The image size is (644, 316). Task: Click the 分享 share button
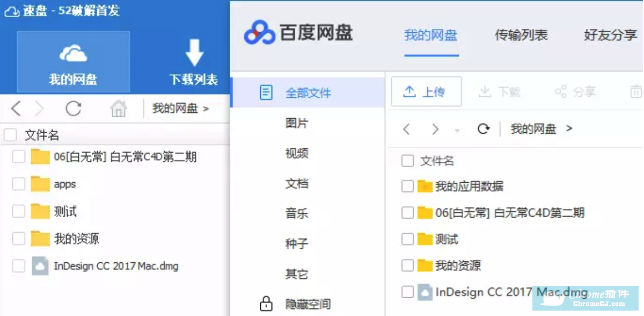click(575, 92)
